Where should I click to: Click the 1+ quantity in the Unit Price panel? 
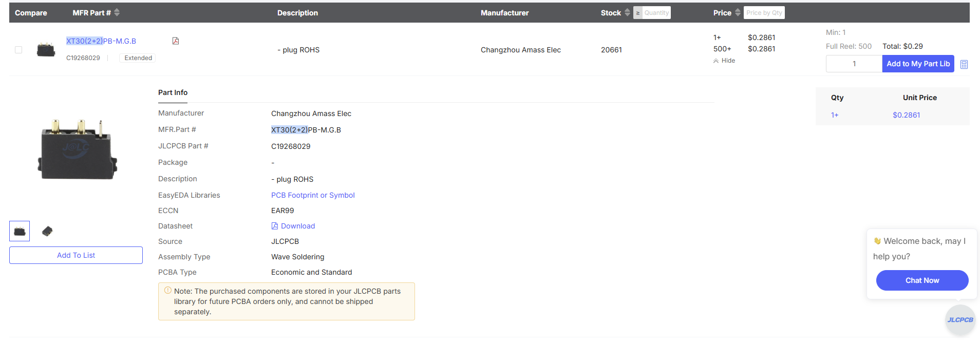coord(835,115)
